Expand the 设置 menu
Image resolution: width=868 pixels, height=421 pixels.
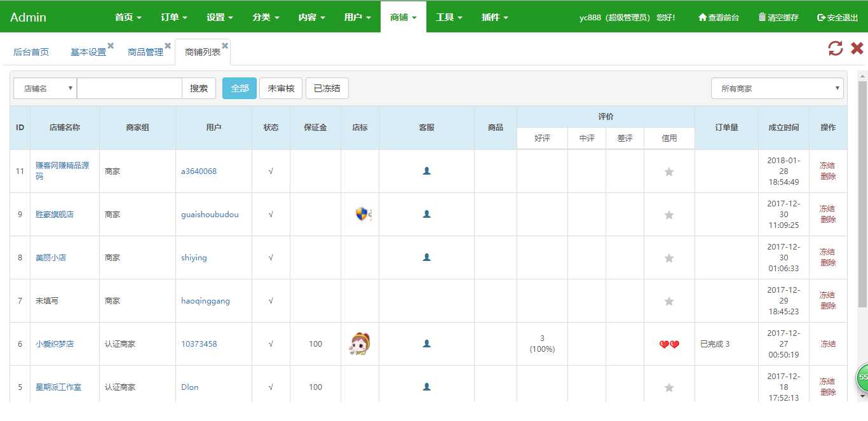click(220, 17)
